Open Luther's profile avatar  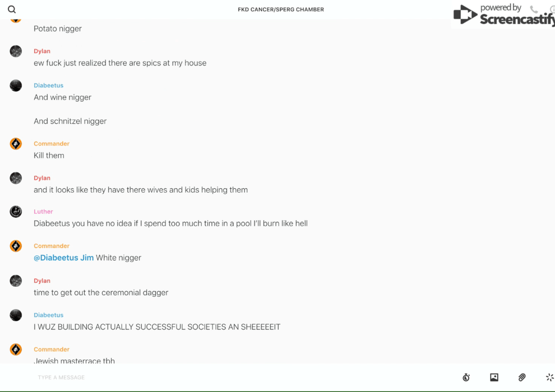(16, 212)
